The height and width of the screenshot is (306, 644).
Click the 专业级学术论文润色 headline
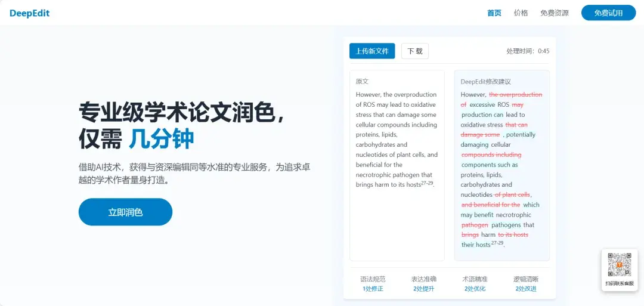click(181, 112)
